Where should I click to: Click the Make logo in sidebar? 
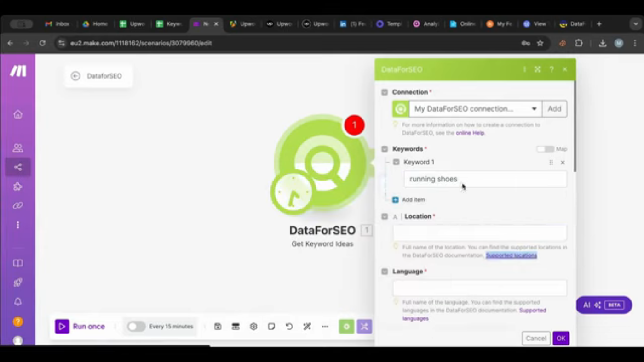click(x=18, y=71)
